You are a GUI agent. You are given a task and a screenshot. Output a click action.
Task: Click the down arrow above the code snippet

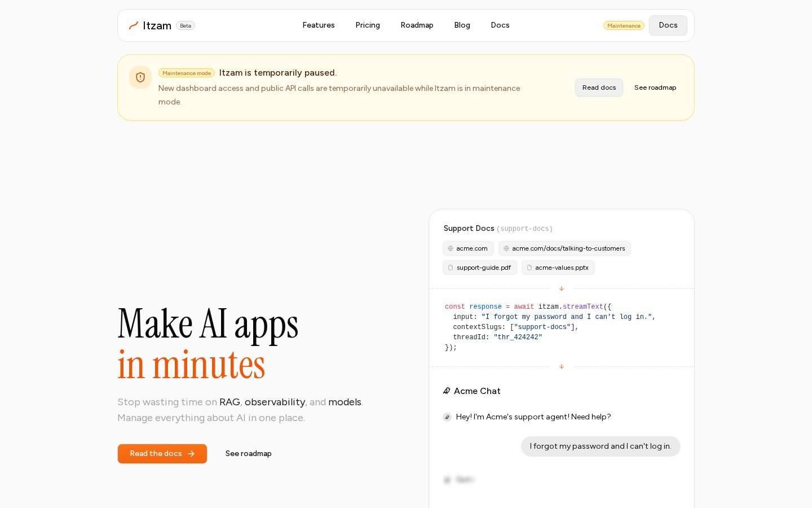coord(562,288)
